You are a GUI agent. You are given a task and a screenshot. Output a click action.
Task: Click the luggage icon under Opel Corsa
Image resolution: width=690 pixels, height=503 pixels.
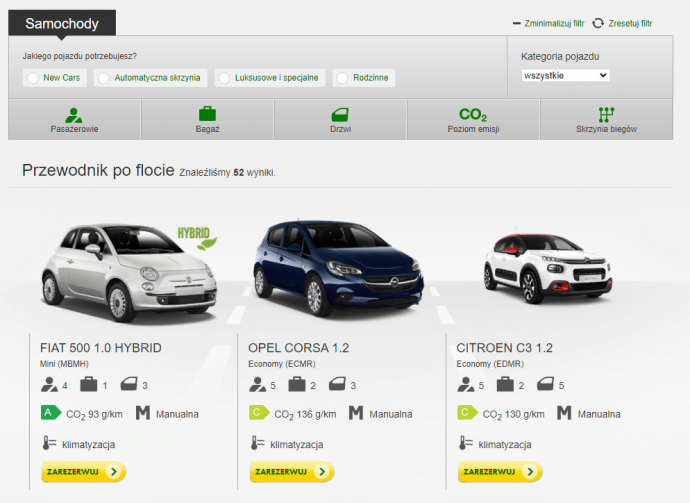[297, 384]
